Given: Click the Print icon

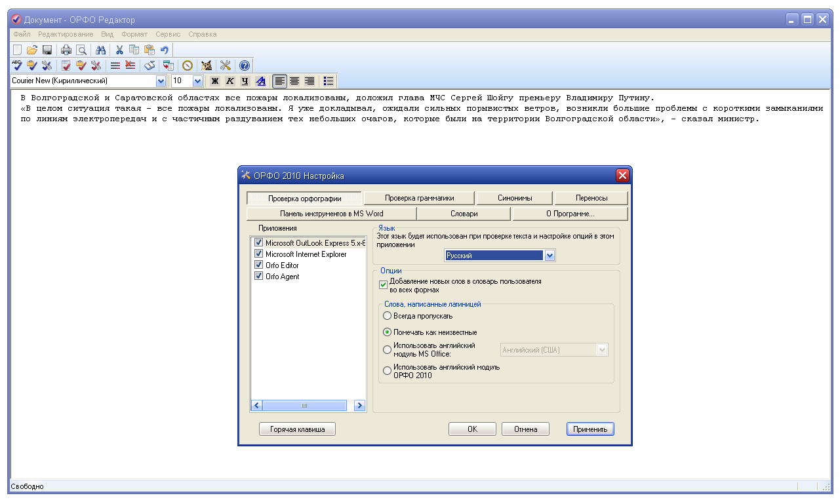Looking at the screenshot, I should [x=66, y=50].
